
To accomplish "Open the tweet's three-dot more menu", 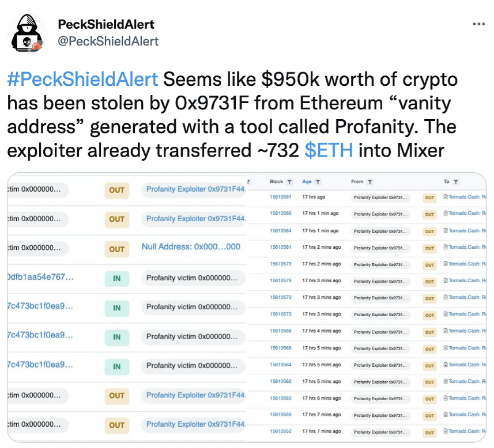I will pos(478,24).
